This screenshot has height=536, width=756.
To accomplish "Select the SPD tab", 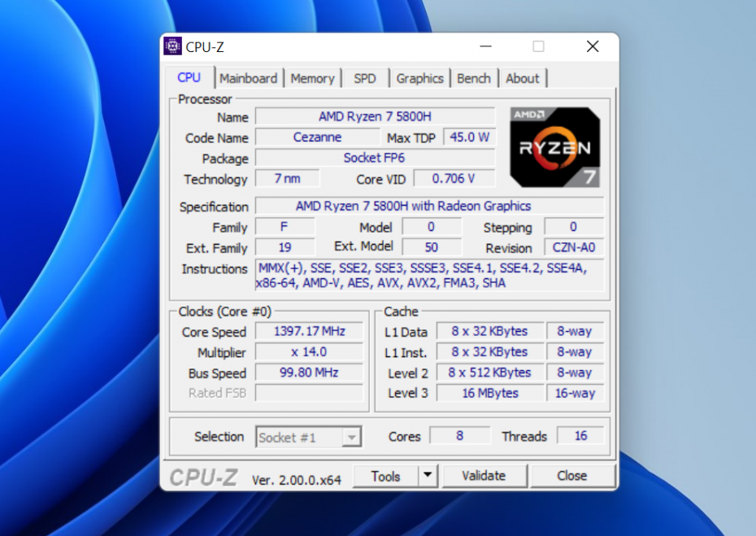I will pyautogui.click(x=364, y=78).
